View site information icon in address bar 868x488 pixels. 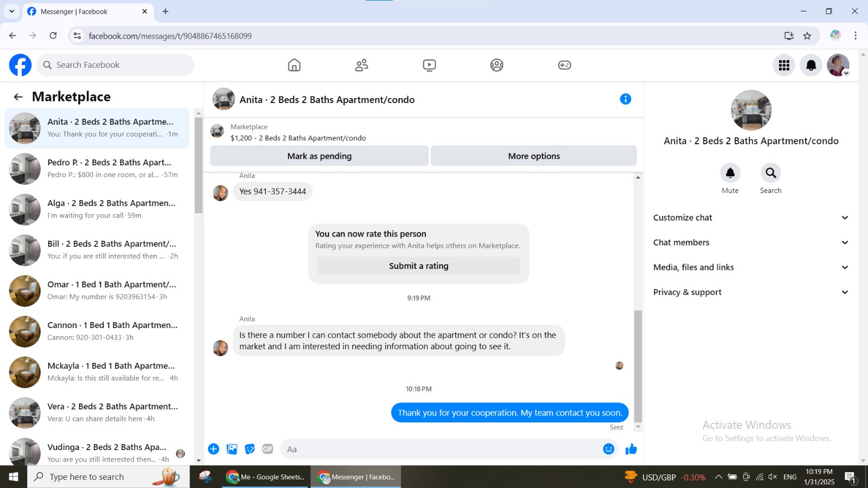click(x=77, y=36)
